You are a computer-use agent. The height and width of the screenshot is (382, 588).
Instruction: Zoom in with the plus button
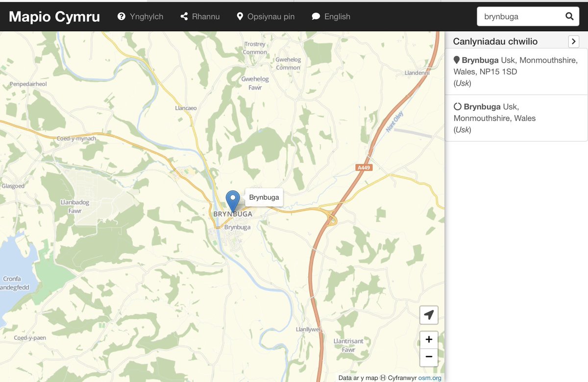coord(429,339)
